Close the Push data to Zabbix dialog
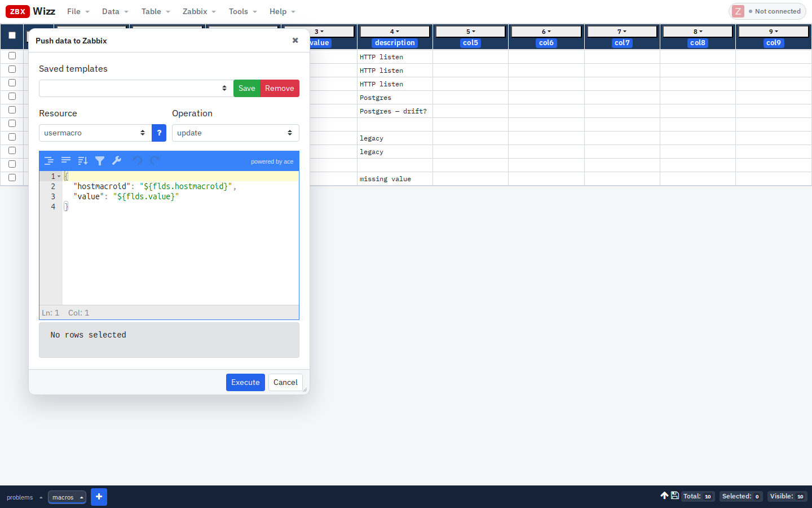 point(295,41)
